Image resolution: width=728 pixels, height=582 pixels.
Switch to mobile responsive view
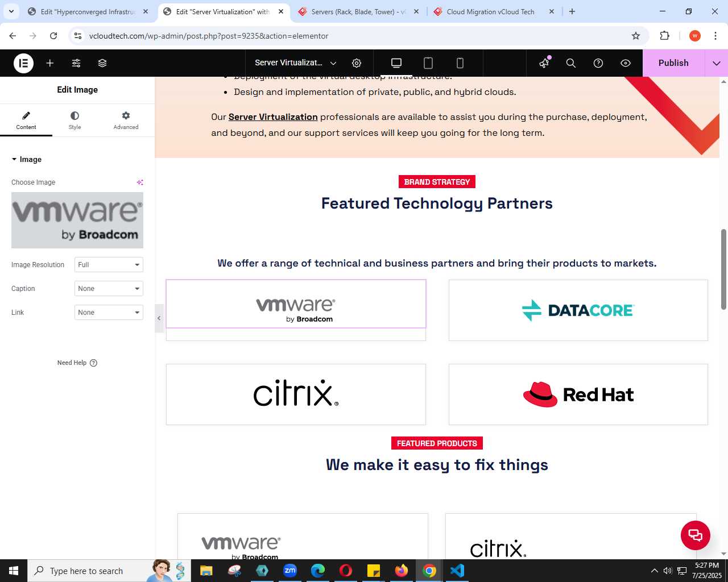(x=460, y=63)
